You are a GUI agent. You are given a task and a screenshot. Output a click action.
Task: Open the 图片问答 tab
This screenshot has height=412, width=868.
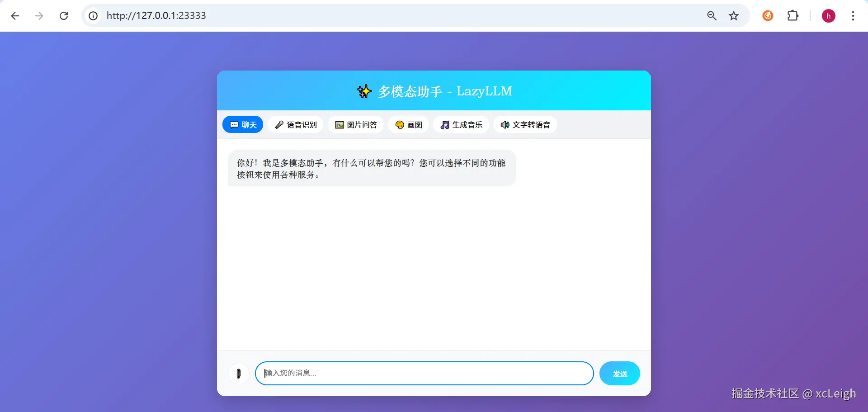pos(356,124)
